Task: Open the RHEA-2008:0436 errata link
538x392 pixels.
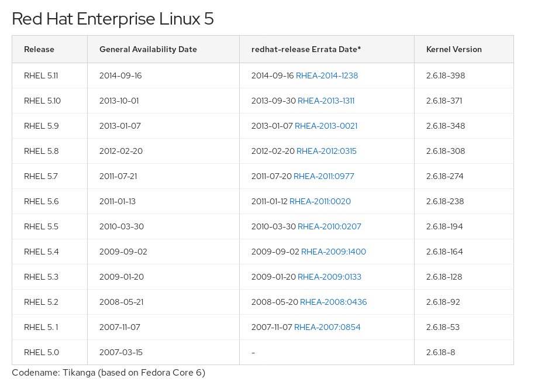Action: tap(333, 302)
